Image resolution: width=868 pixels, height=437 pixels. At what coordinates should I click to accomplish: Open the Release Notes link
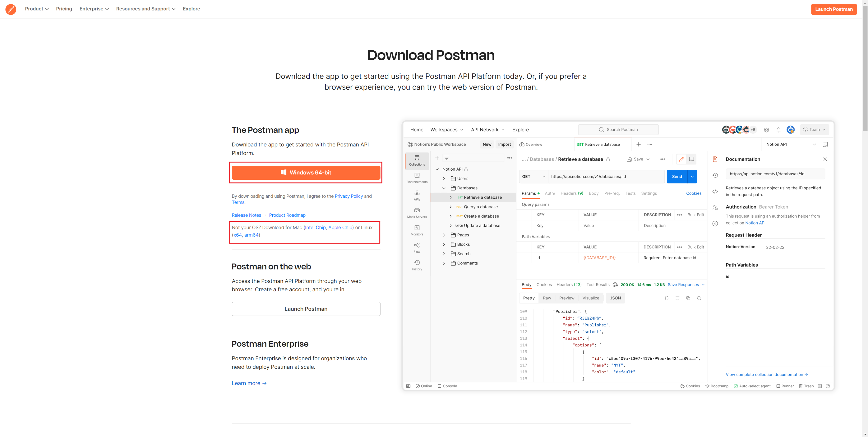tap(246, 215)
